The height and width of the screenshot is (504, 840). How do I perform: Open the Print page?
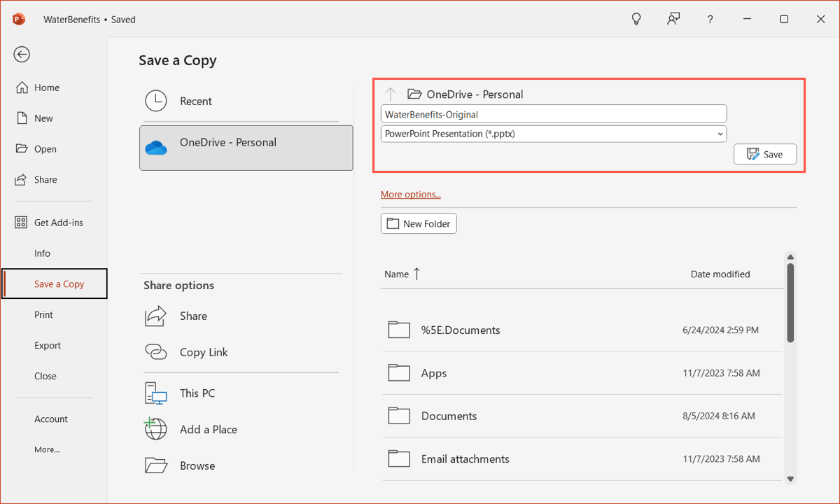(43, 315)
